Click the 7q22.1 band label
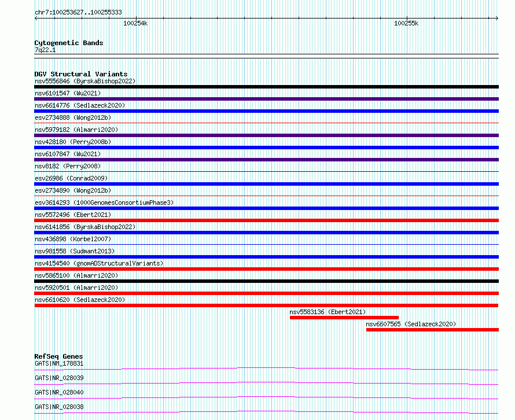Image resolution: width=515 pixels, height=420 pixels. pos(45,50)
